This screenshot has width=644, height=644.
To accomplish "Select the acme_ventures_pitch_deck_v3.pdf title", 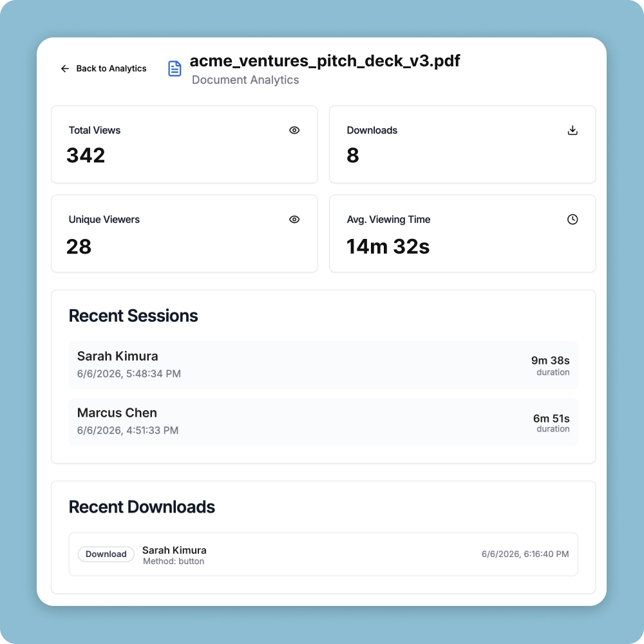I will click(x=325, y=61).
